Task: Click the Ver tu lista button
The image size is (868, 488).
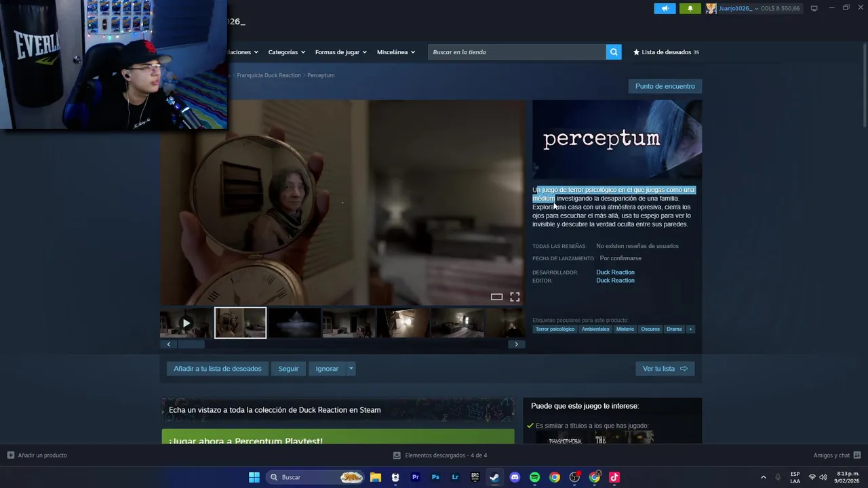Action: pos(665,369)
